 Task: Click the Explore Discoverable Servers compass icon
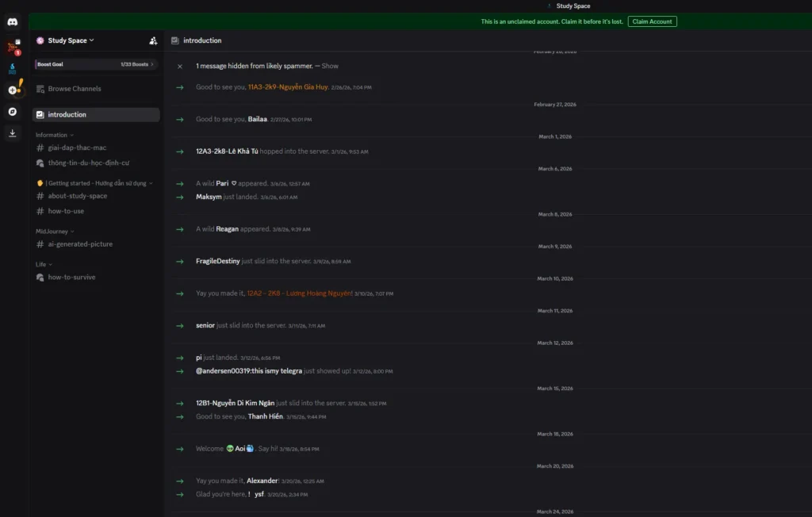point(12,112)
